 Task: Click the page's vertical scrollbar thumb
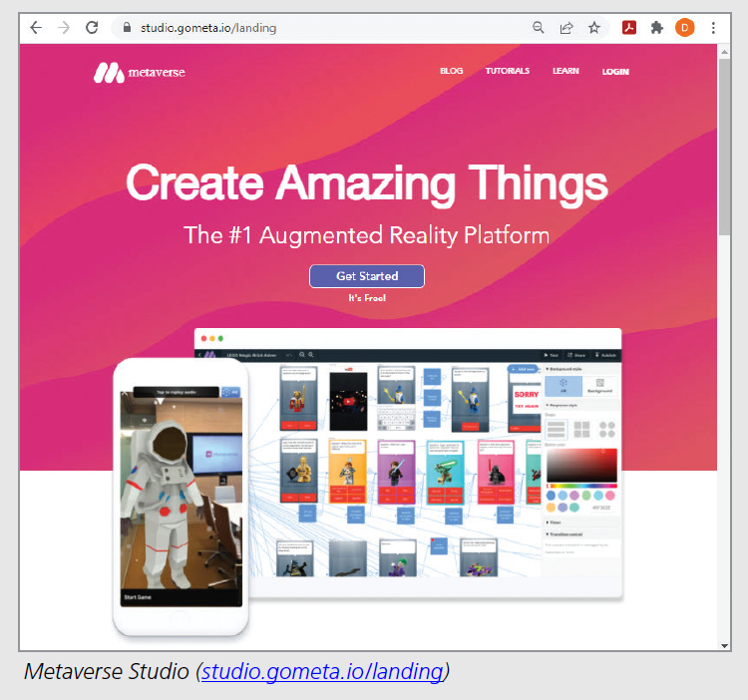click(725, 147)
